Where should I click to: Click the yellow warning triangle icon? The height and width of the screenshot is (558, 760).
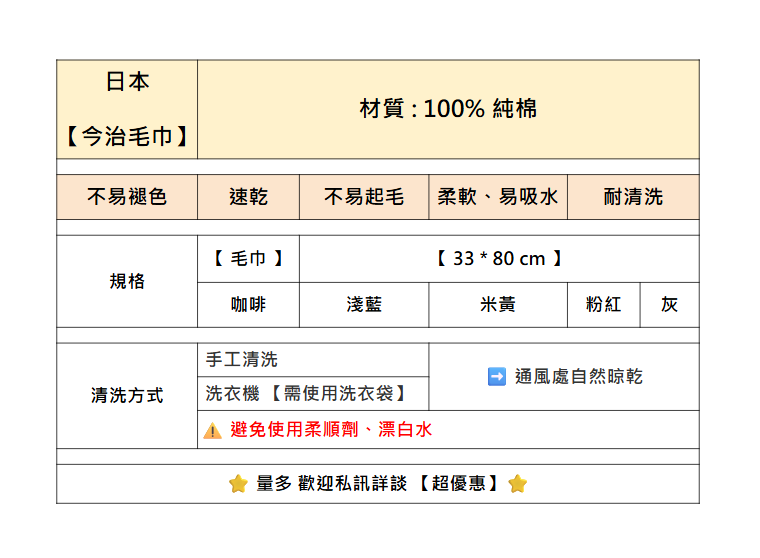(212, 431)
